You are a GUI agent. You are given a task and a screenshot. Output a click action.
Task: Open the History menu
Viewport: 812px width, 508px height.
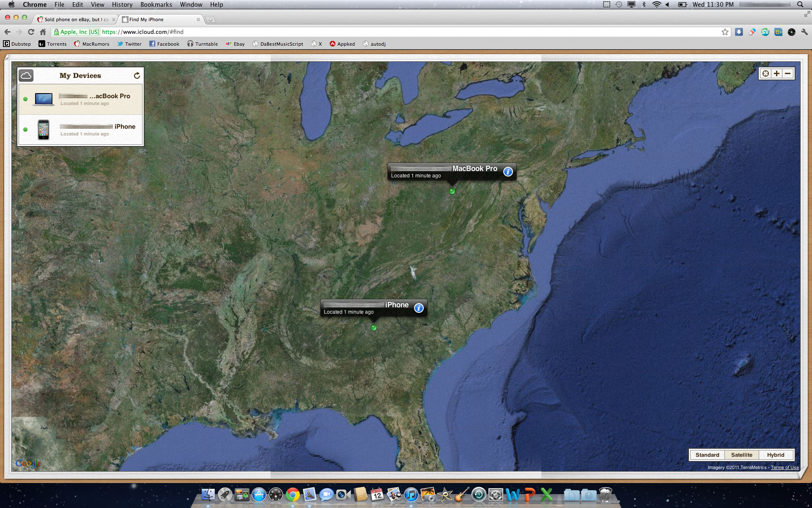122,5
